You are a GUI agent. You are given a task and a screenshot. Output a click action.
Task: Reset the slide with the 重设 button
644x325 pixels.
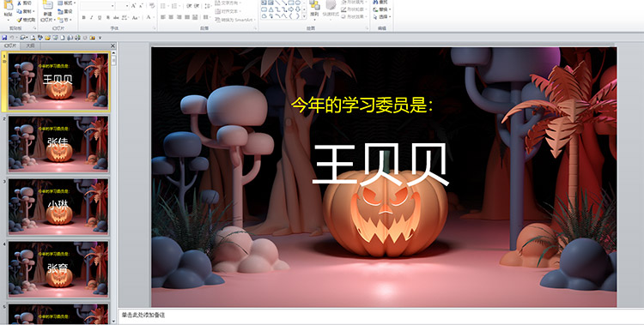tap(65, 11)
